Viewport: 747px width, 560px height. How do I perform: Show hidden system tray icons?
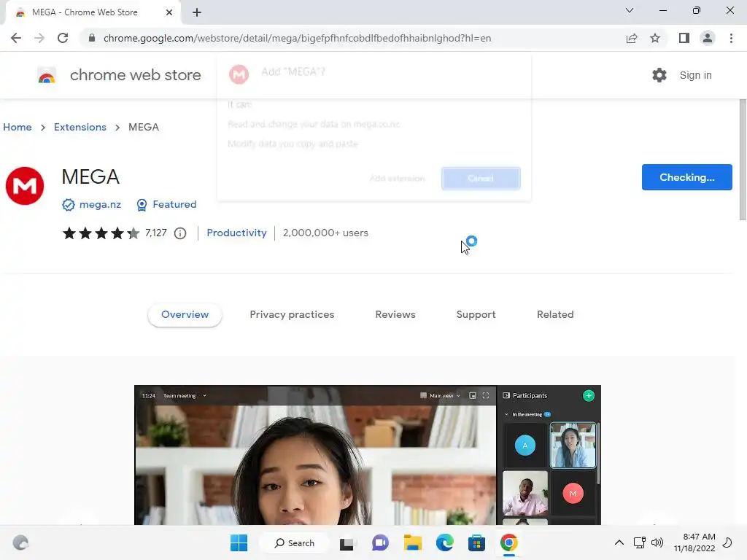point(619,542)
